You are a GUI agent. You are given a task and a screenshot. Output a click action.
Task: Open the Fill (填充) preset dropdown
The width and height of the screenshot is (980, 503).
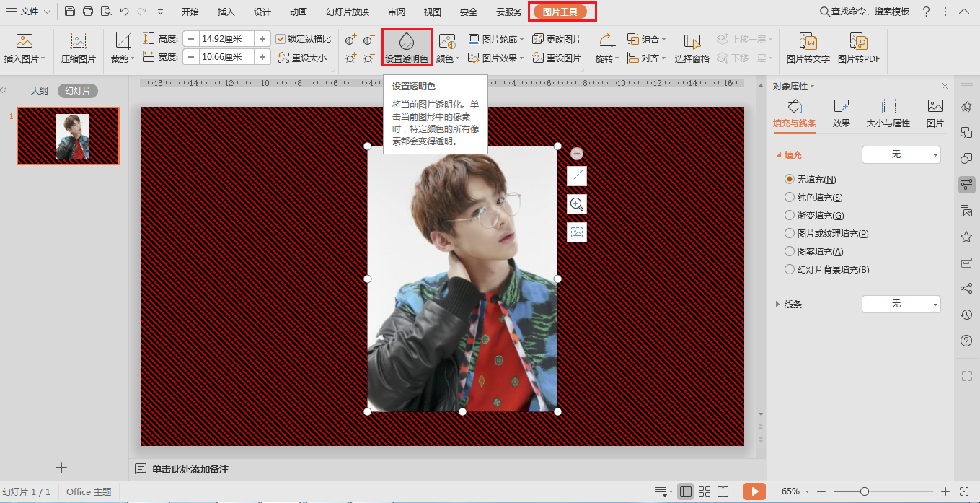pos(901,154)
